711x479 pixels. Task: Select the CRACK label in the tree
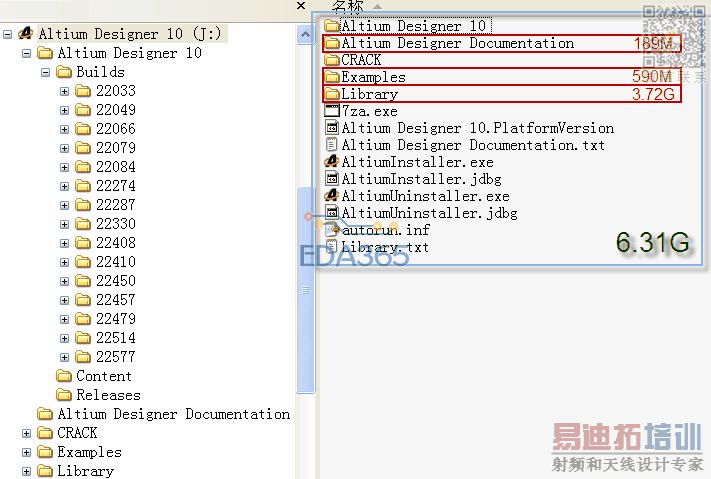(x=77, y=433)
